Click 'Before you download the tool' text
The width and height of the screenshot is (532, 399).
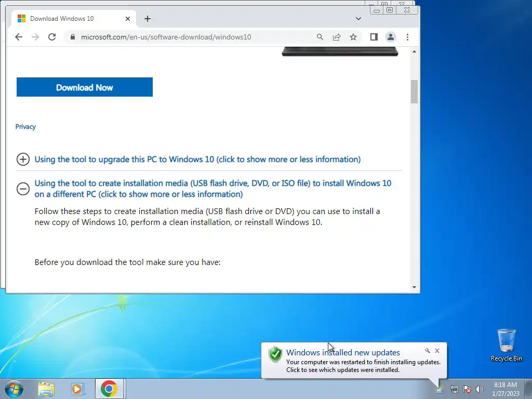128,262
